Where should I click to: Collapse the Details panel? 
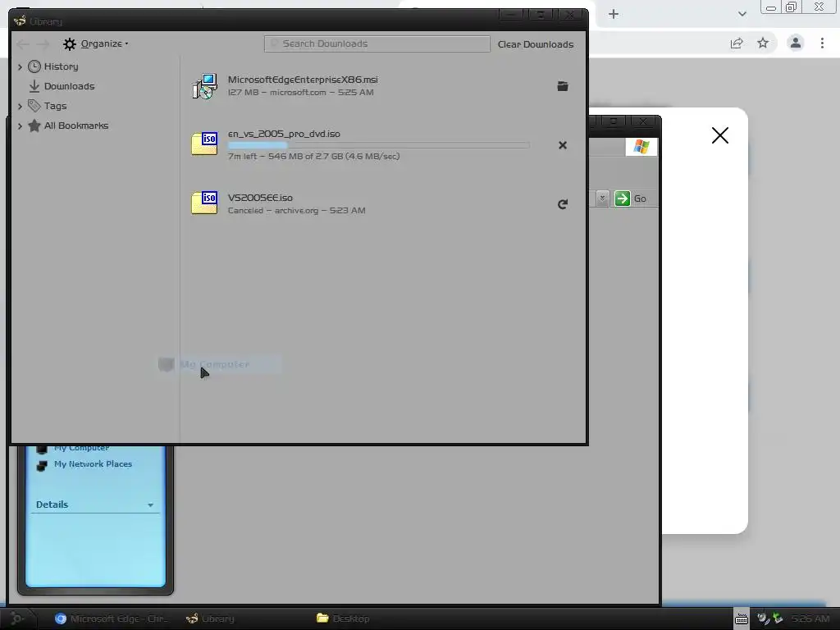point(151,505)
